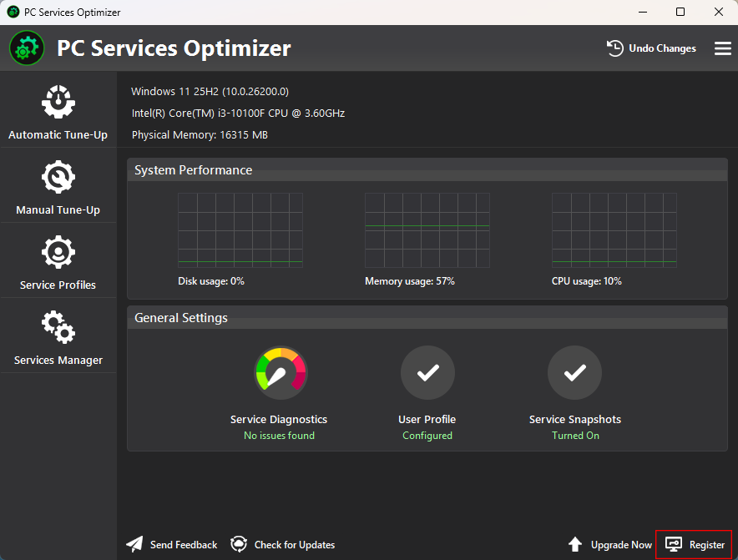Click the General Settings panel header

(x=427, y=318)
